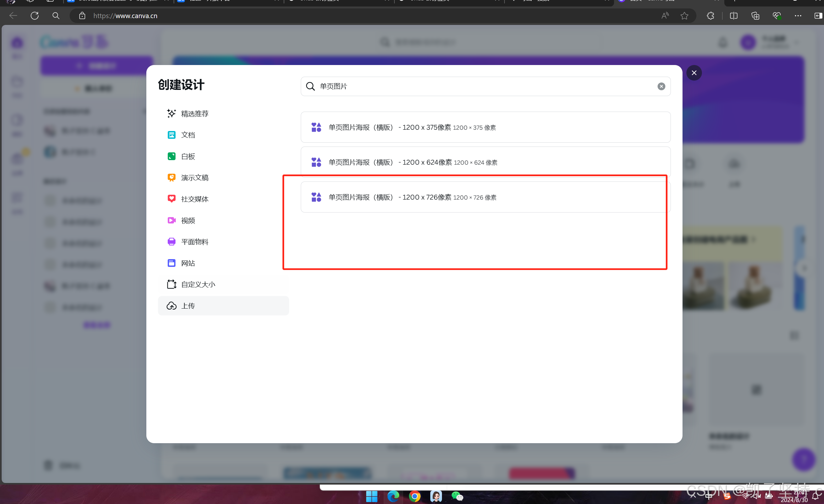Add page to browser favorites star

pyautogui.click(x=684, y=16)
